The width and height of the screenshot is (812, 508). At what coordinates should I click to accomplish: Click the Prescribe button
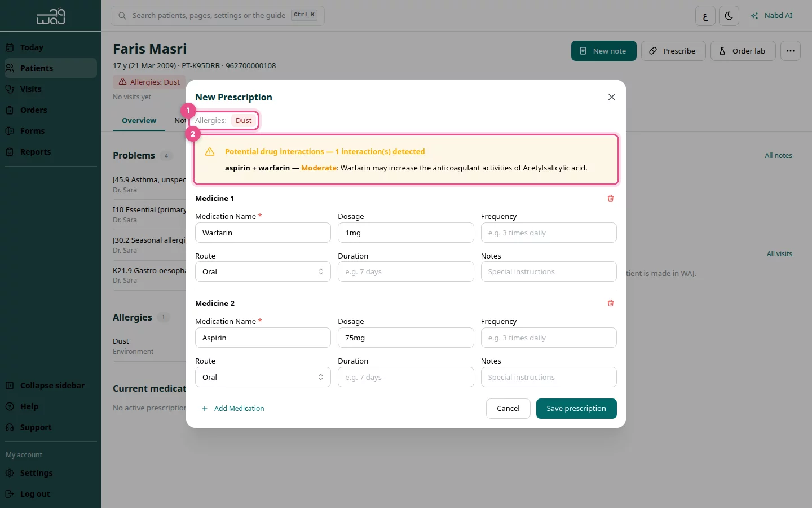coord(673,51)
